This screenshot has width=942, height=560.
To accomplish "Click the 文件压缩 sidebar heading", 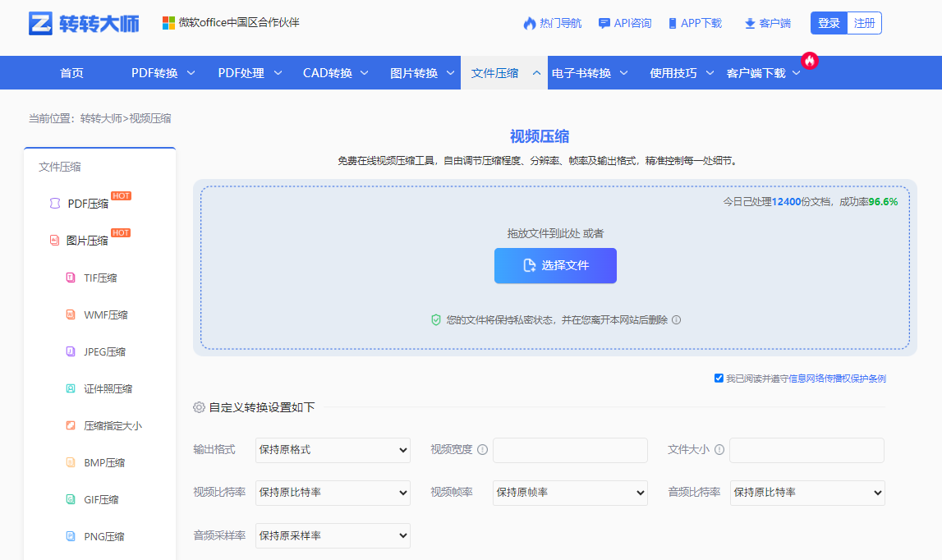I will pos(59,167).
